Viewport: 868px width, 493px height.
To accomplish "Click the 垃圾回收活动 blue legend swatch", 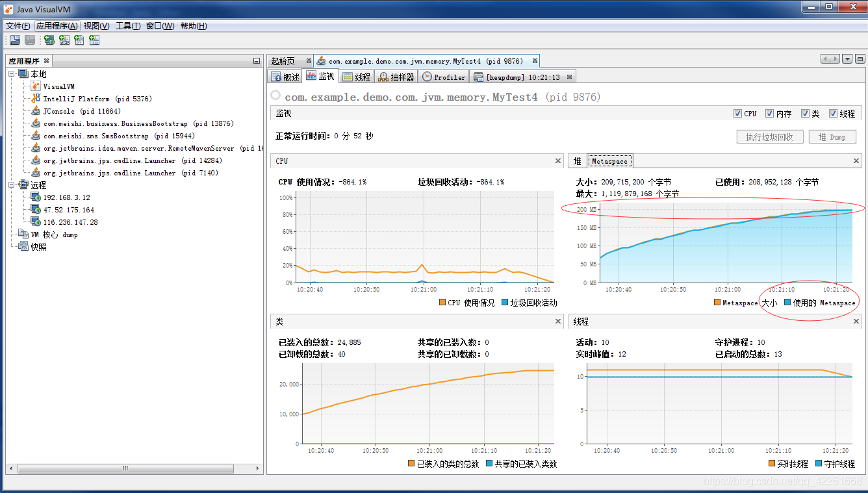I will click(x=505, y=303).
